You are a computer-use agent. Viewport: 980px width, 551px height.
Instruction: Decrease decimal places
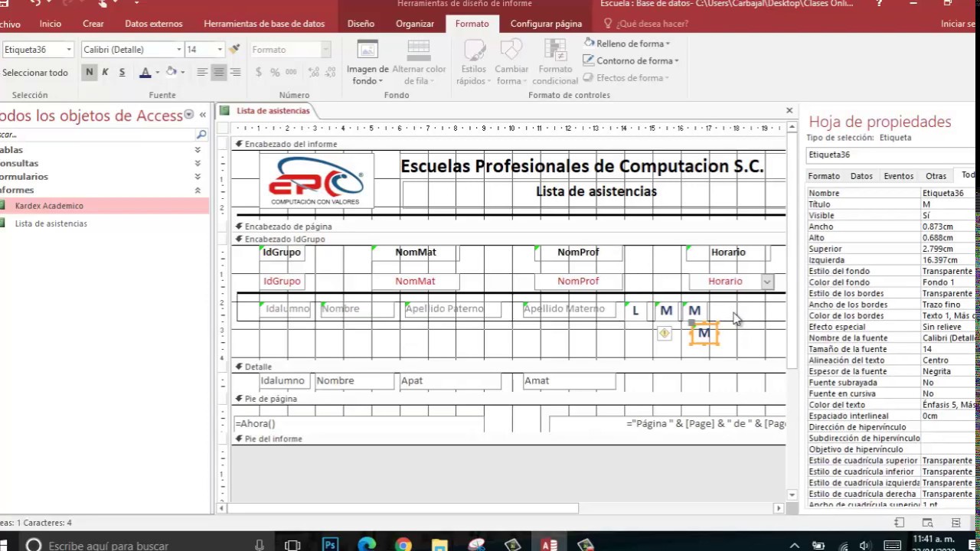332,72
